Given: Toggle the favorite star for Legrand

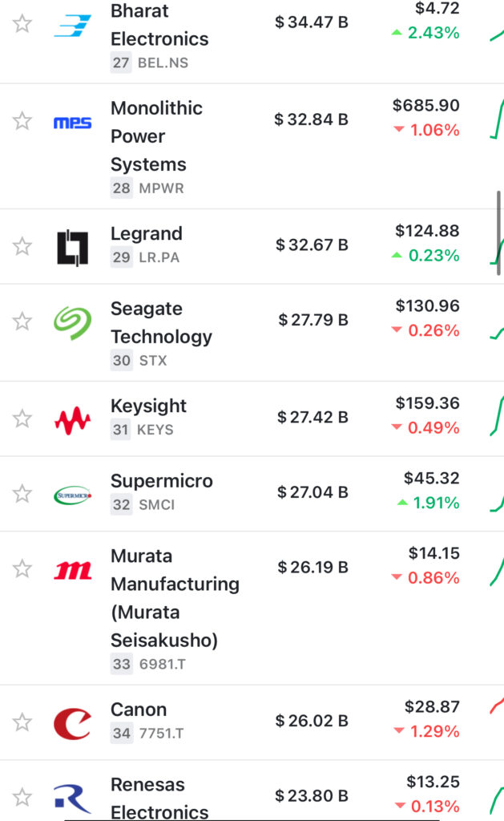Looking at the screenshot, I should pos(22,246).
